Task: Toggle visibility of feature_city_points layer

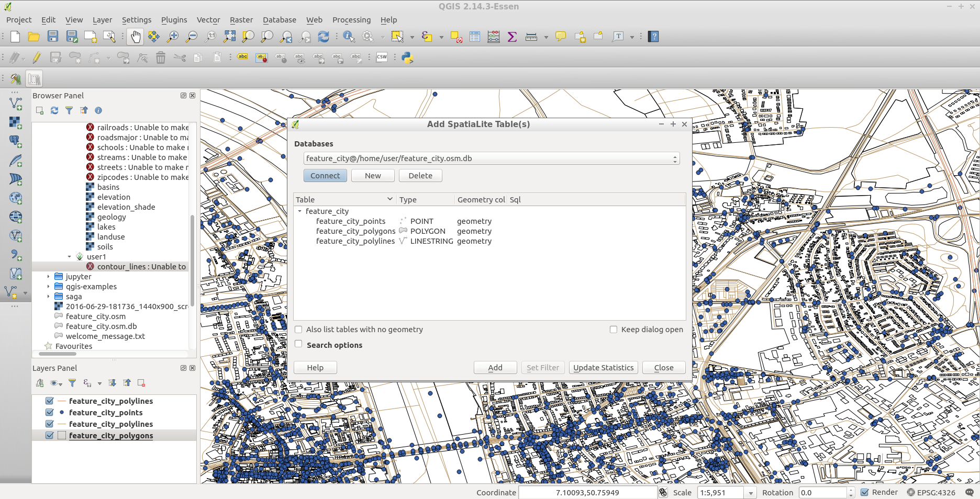Action: click(x=50, y=412)
